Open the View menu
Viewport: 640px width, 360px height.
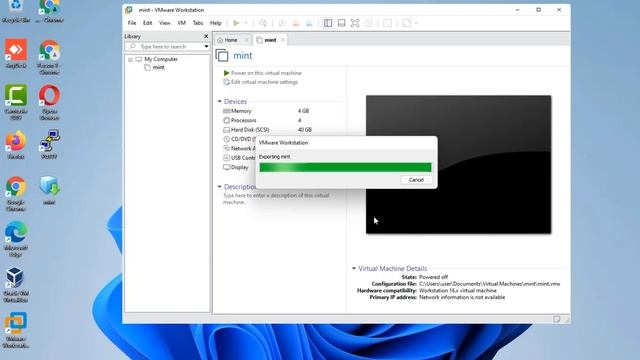point(164,23)
